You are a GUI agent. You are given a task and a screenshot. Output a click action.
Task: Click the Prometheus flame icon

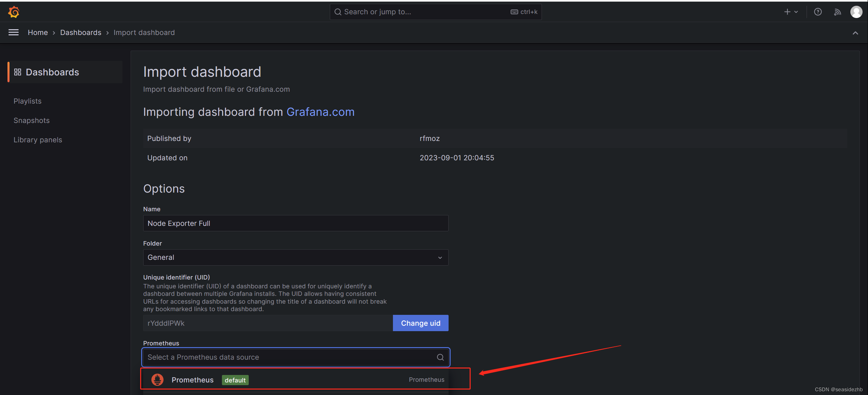coord(157,379)
